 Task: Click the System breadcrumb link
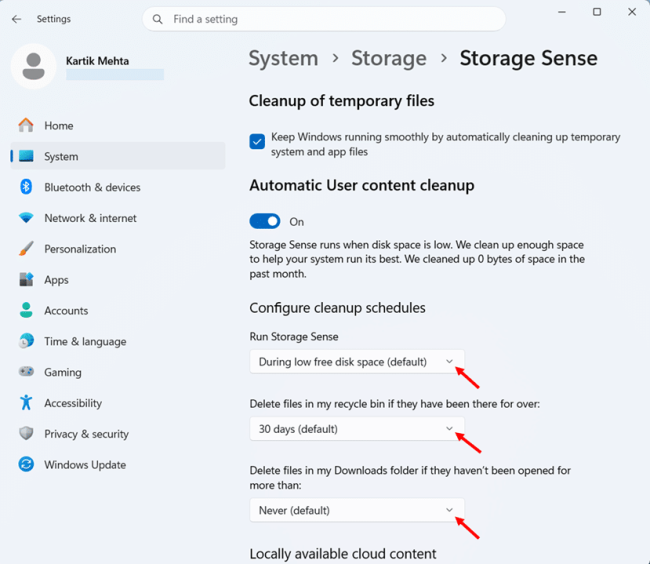[x=284, y=58]
